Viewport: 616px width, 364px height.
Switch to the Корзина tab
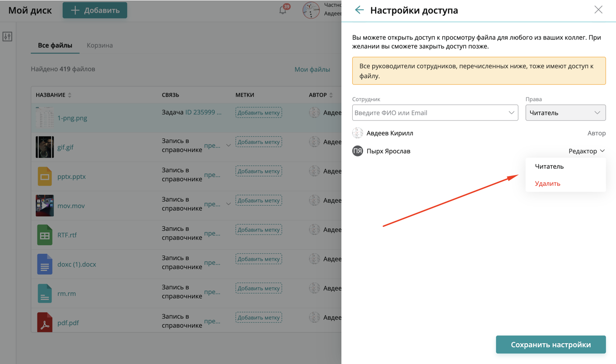coord(100,45)
